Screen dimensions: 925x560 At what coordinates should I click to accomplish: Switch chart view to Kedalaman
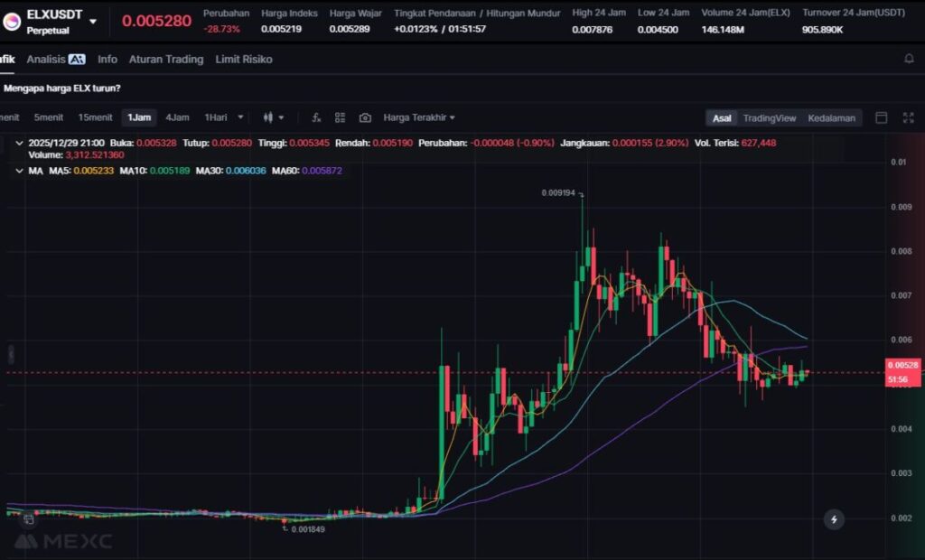click(x=831, y=117)
